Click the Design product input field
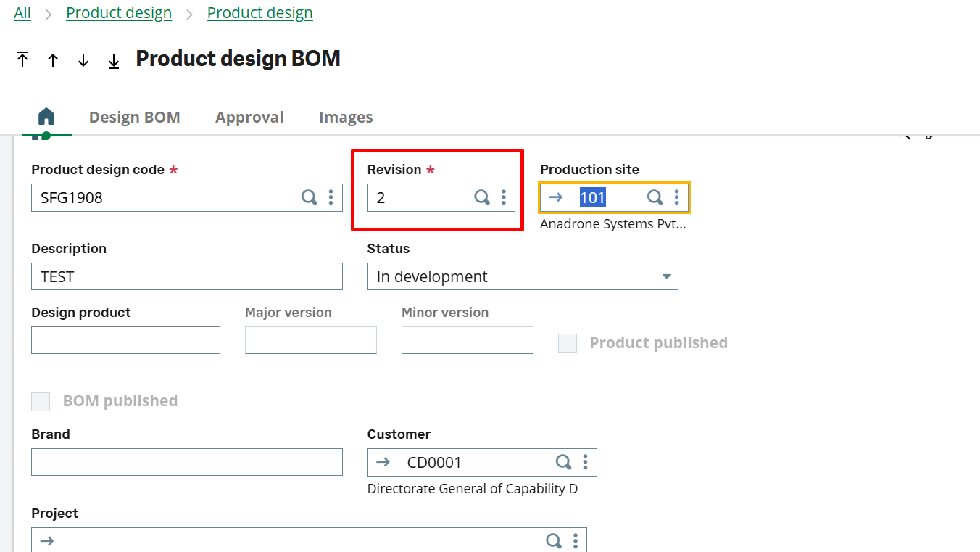Image resolution: width=980 pixels, height=552 pixels. point(125,340)
